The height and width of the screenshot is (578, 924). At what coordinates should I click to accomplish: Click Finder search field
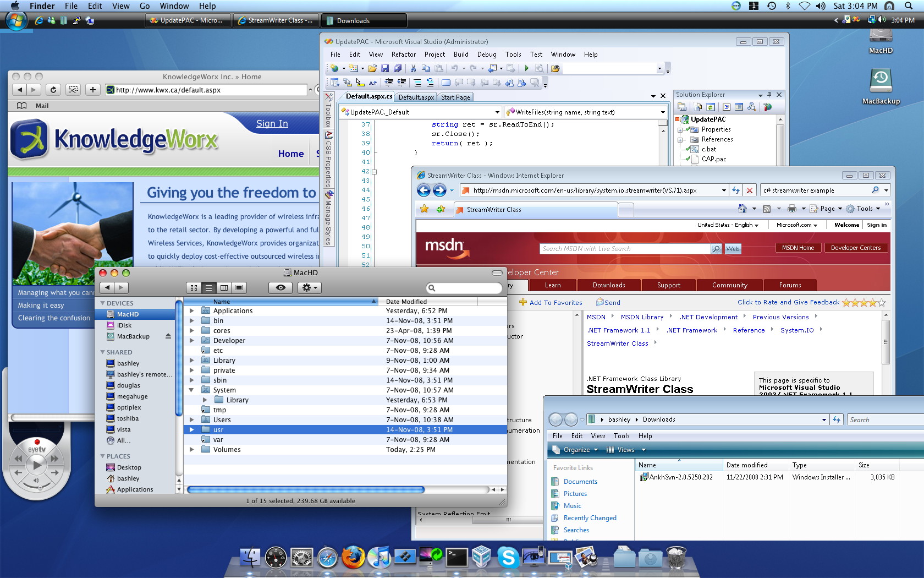click(x=465, y=287)
